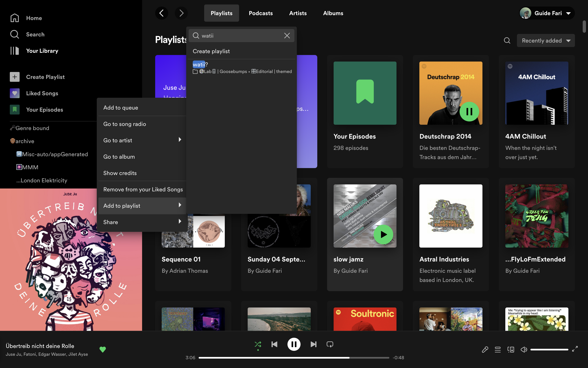Adjust the volume slider
The image size is (588, 368).
[549, 350]
